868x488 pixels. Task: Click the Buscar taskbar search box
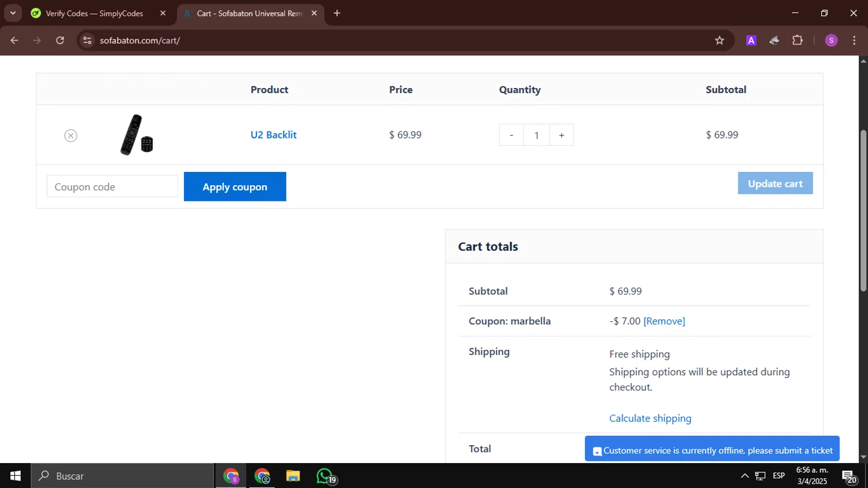[x=122, y=476]
